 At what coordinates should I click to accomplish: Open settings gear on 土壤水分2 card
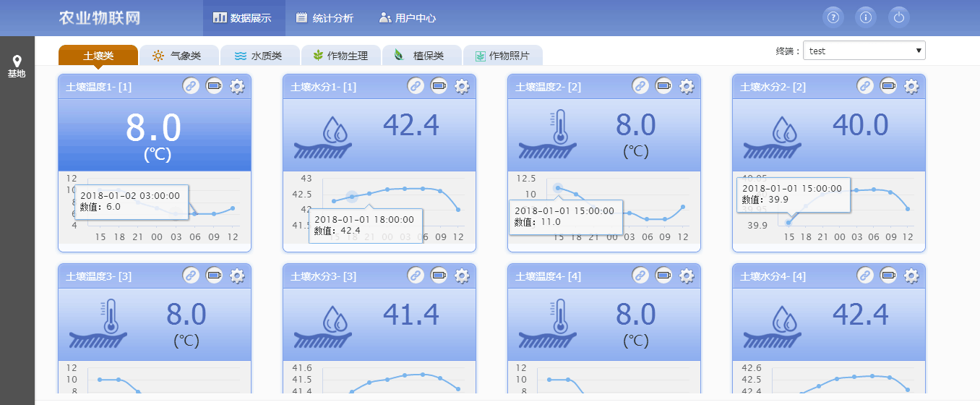tap(911, 87)
